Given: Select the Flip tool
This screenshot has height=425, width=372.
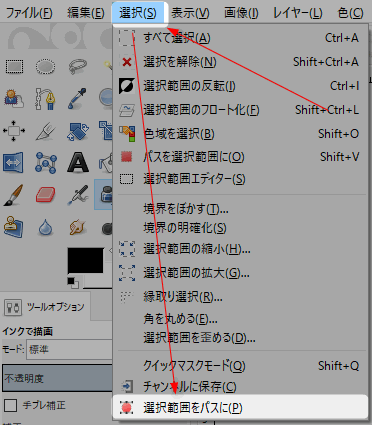Looking at the screenshot, I should coord(13,163).
